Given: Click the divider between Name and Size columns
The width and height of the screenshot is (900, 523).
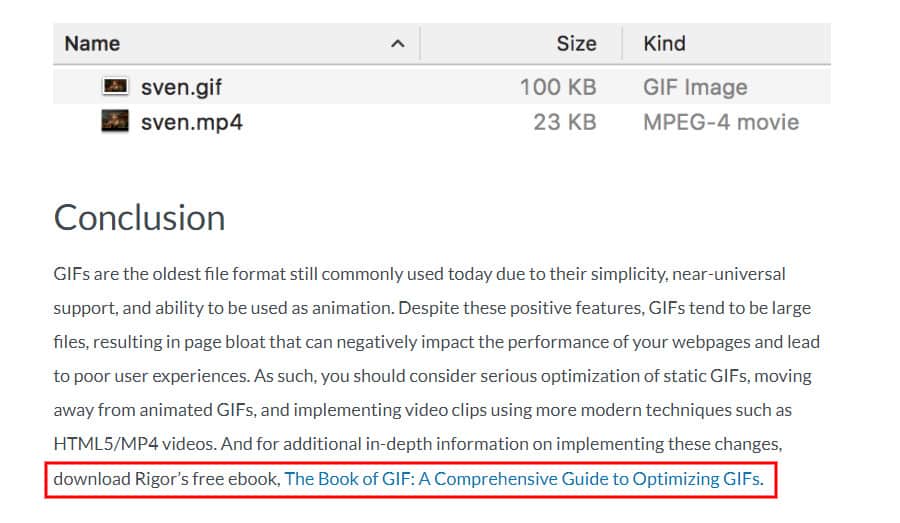Looking at the screenshot, I should tap(420, 44).
